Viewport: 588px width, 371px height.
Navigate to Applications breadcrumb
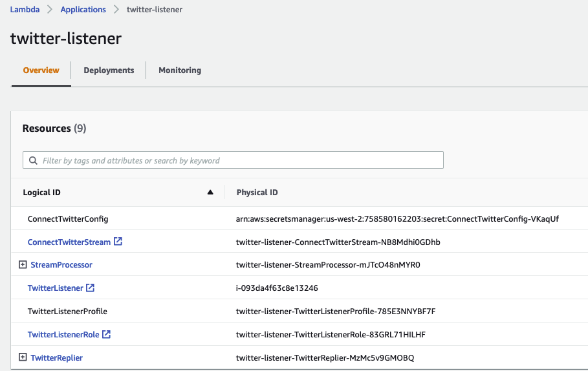[83, 10]
